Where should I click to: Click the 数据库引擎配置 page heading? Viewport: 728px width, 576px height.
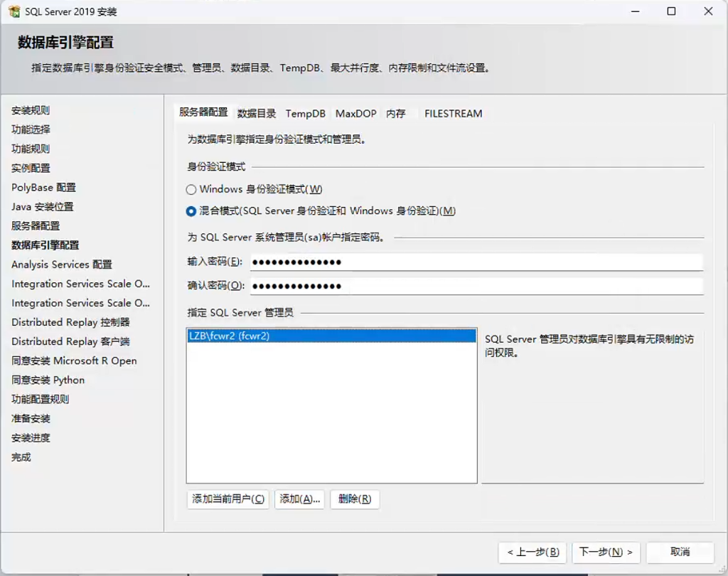point(65,42)
